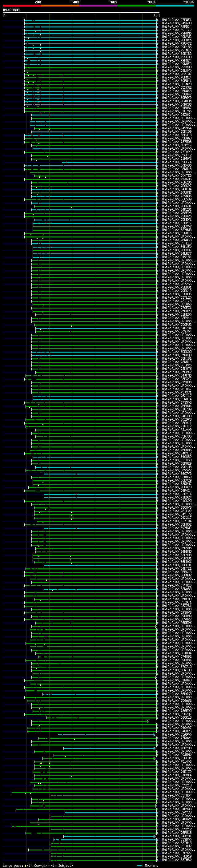
Task: Select the AV420841 query sequence name
Action: coord(11,10)
